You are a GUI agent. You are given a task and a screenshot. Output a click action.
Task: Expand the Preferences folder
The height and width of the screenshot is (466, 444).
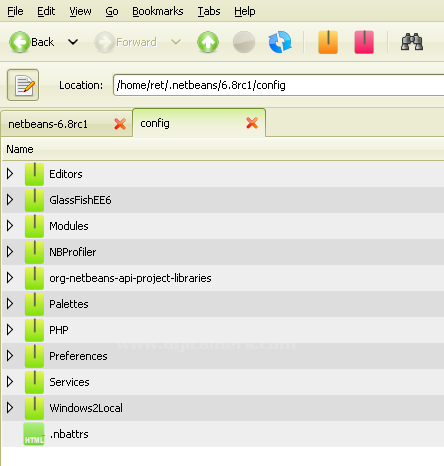coord(10,356)
